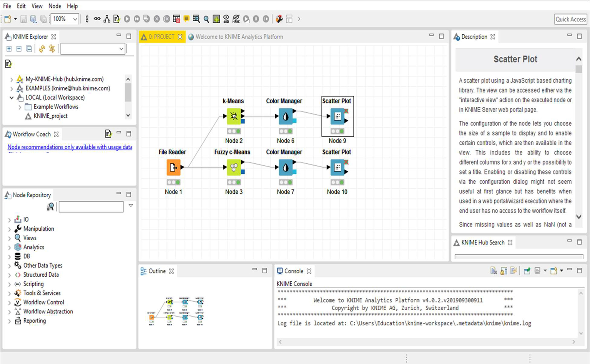
Task: Expand the Manipulation category
Action: (10, 229)
